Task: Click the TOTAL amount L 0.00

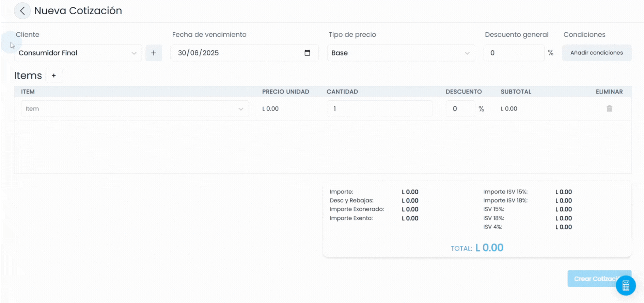Action: [489, 248]
